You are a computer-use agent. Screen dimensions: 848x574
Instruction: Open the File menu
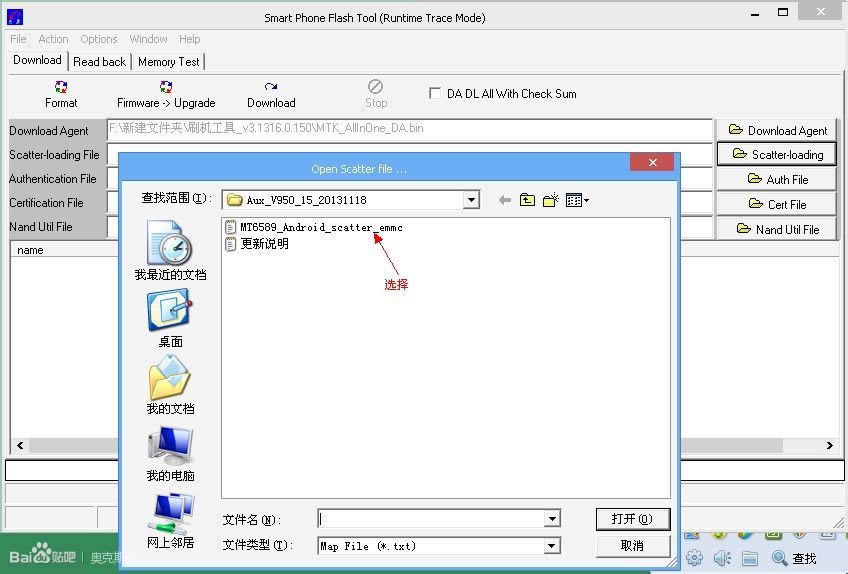point(18,39)
